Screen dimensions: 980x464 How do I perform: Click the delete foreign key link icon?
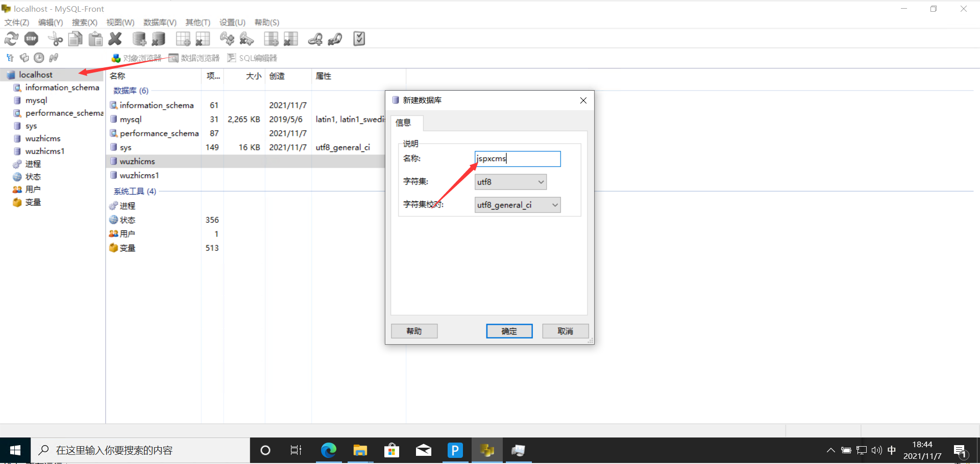[335, 39]
